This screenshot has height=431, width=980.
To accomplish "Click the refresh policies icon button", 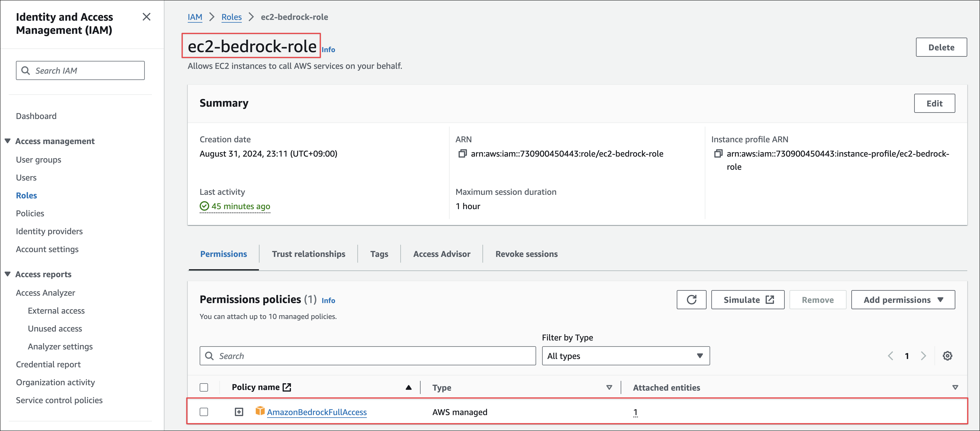I will coord(691,300).
